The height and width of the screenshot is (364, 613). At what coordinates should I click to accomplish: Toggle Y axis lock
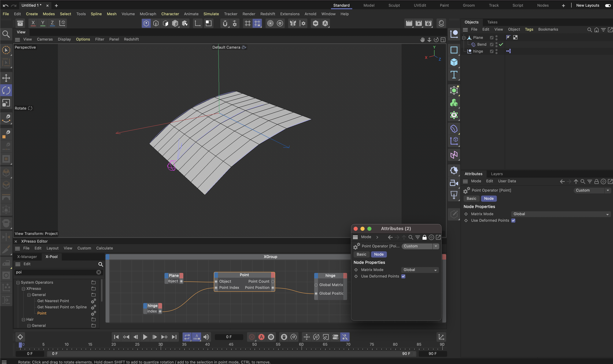click(43, 23)
